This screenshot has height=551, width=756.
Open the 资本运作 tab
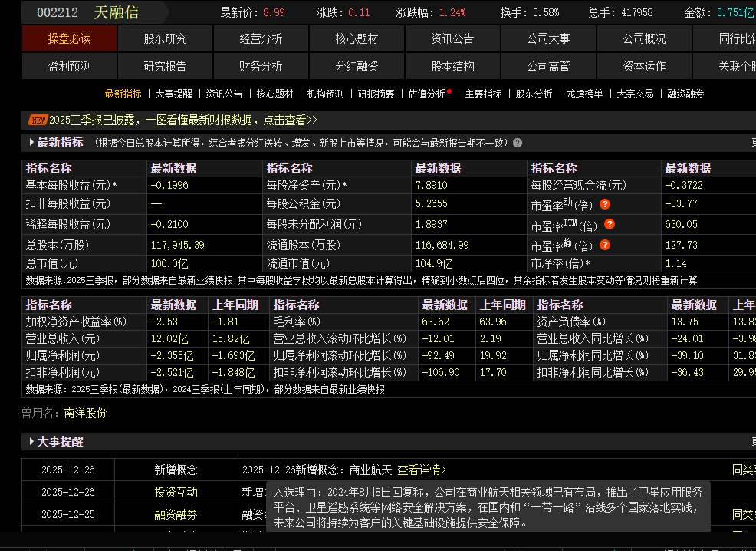click(644, 66)
